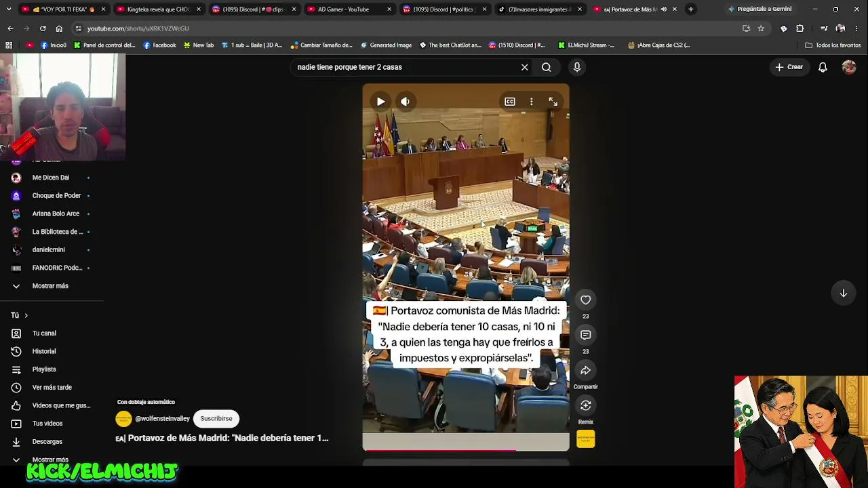The height and width of the screenshot is (488, 868).
Task: Open the Facebook bookmark
Action: [x=159, y=45]
